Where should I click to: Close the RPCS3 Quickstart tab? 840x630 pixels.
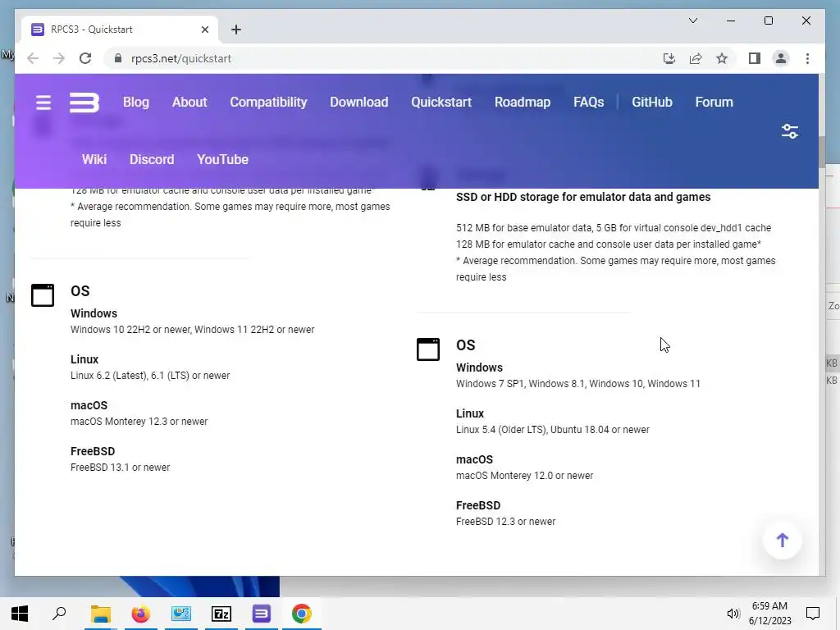(x=204, y=30)
